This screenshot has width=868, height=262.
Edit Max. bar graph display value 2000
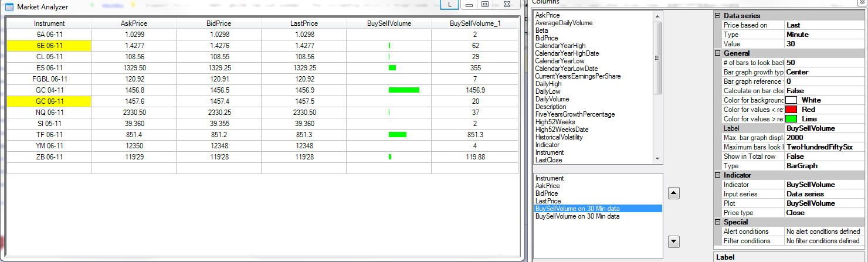click(826, 138)
